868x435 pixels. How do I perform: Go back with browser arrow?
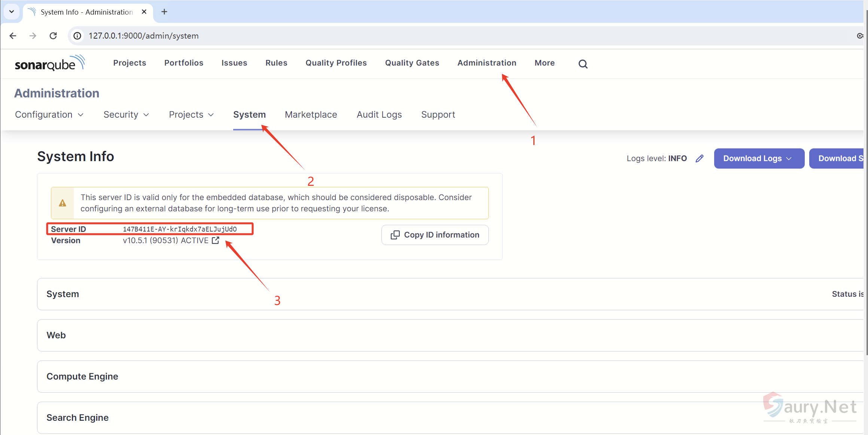[13, 36]
